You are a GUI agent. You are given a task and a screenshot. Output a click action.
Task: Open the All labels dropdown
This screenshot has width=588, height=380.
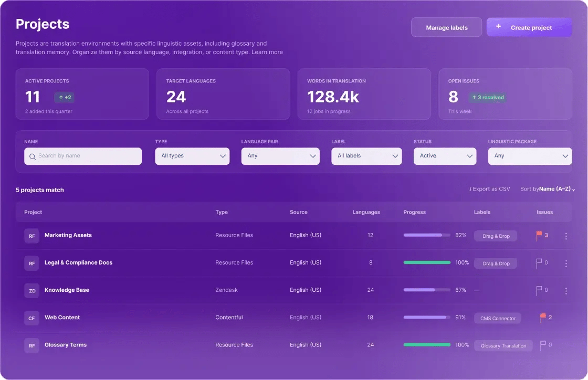(x=366, y=156)
